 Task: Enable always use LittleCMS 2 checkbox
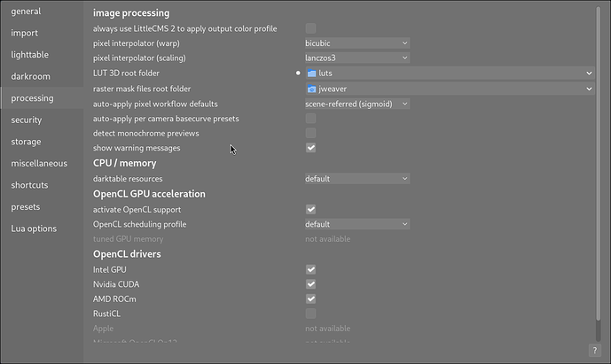pyautogui.click(x=310, y=28)
